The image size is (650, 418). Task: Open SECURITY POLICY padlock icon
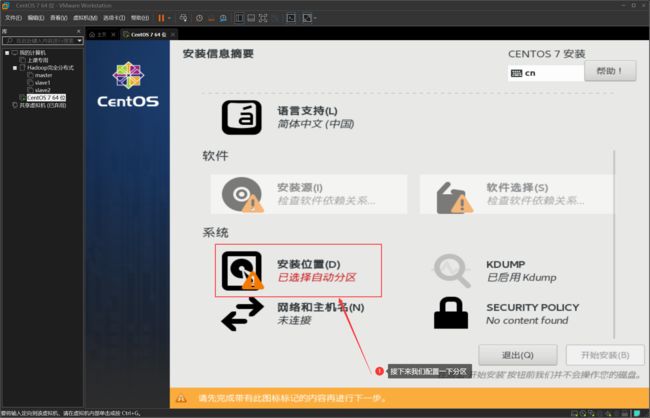(x=451, y=313)
